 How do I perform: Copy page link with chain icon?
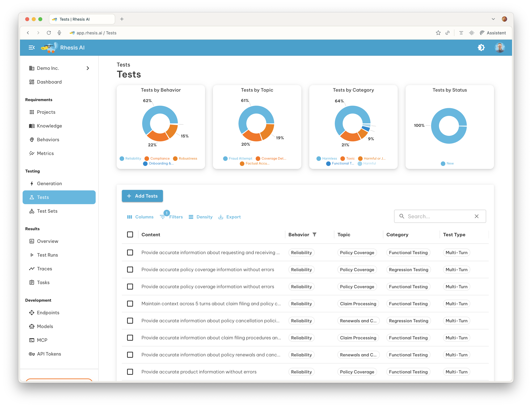coord(447,33)
